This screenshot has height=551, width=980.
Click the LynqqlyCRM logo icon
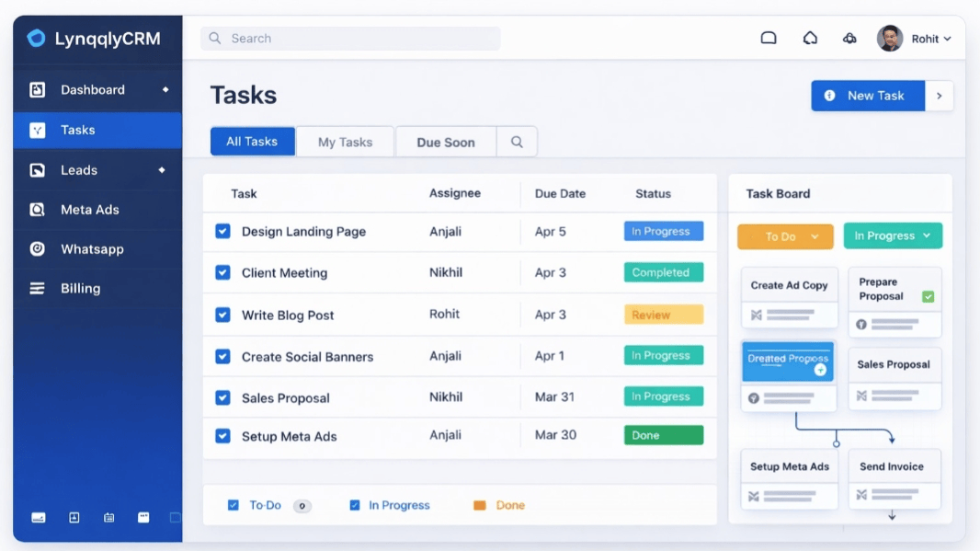pos(36,39)
